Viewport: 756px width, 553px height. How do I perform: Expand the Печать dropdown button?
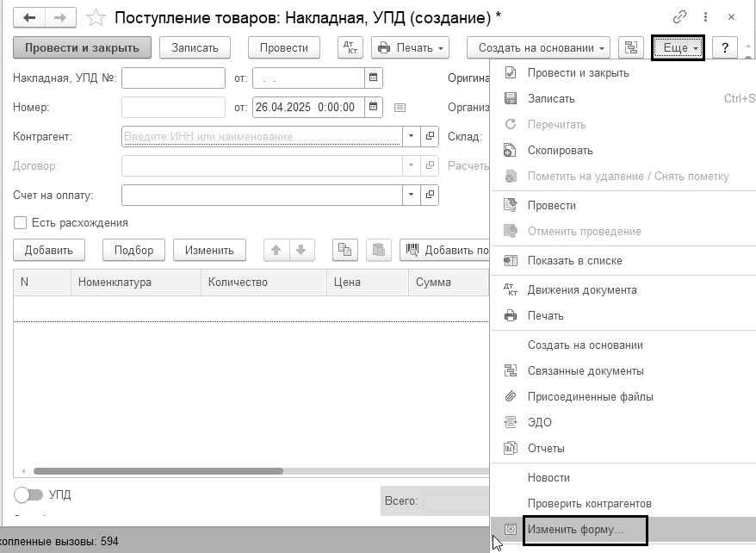coord(411,47)
